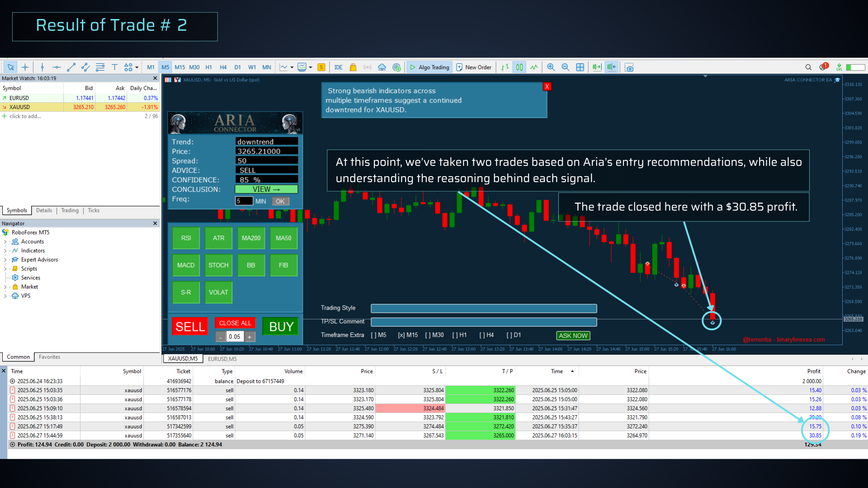
Task: Draw a horizontal line on chart
Action: point(57,67)
